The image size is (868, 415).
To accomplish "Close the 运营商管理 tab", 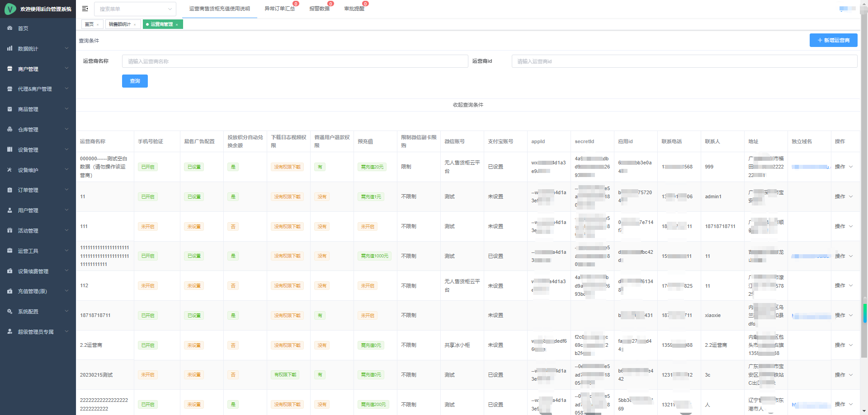I will tap(177, 25).
